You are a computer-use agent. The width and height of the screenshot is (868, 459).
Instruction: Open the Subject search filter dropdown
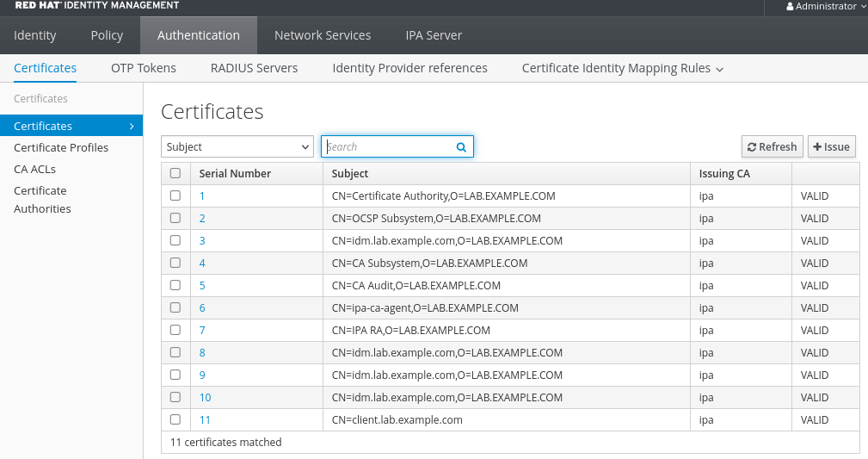pyautogui.click(x=237, y=147)
